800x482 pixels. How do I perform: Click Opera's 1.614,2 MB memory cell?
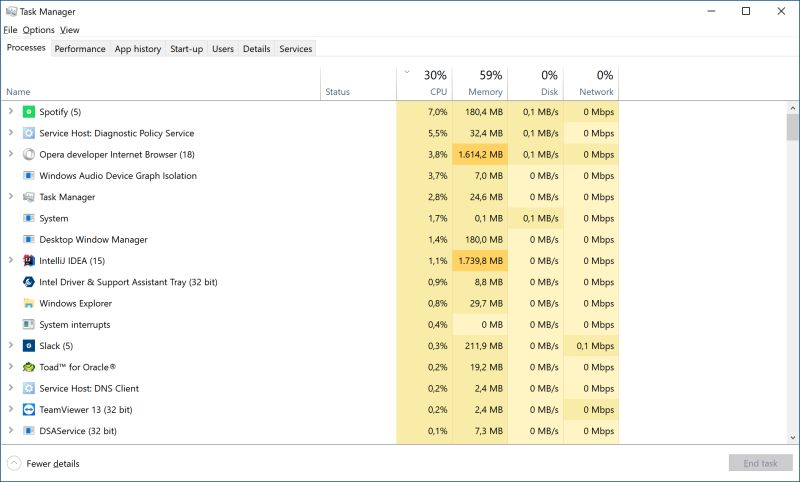[x=480, y=155]
